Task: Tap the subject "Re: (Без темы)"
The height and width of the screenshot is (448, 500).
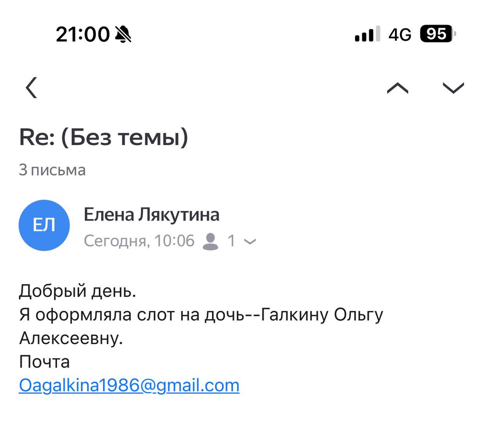Action: pos(104,138)
